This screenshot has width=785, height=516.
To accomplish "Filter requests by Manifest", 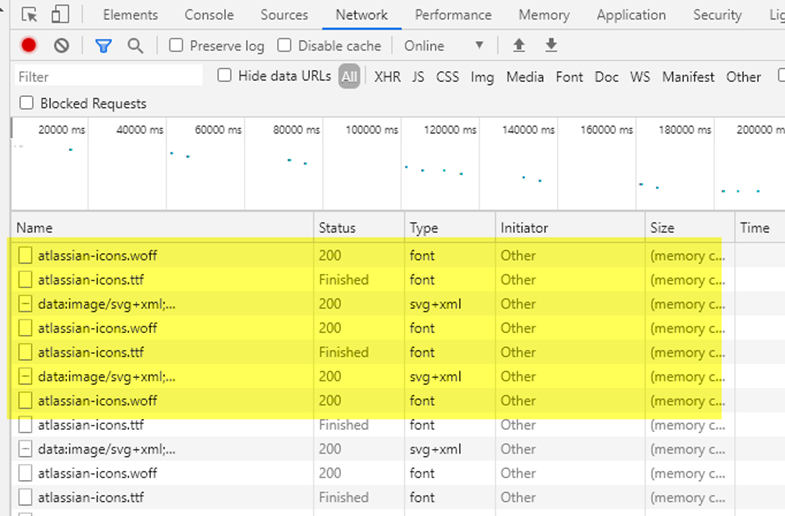I will point(688,77).
